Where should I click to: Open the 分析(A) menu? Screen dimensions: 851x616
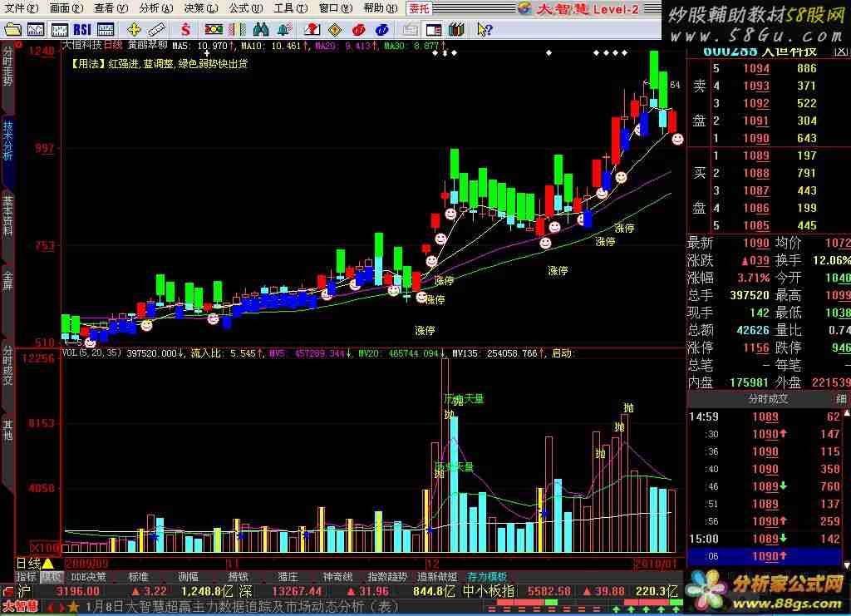[x=155, y=8]
